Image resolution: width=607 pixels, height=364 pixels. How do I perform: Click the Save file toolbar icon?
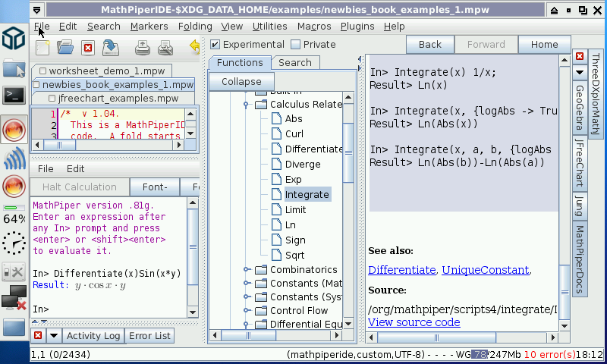[111, 48]
